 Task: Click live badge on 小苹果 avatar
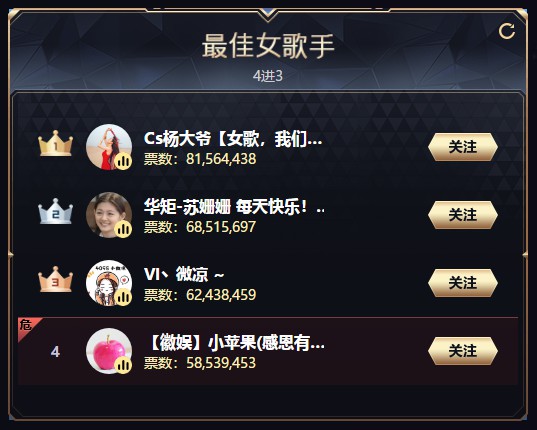[x=123, y=365]
